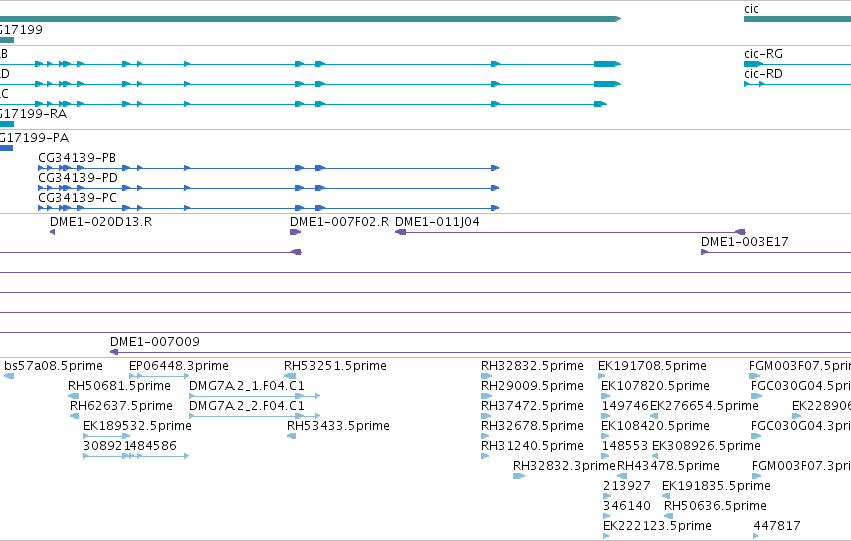This screenshot has width=851, height=541.
Task: Click the EK222123.5prime EST marker
Action: (606, 536)
